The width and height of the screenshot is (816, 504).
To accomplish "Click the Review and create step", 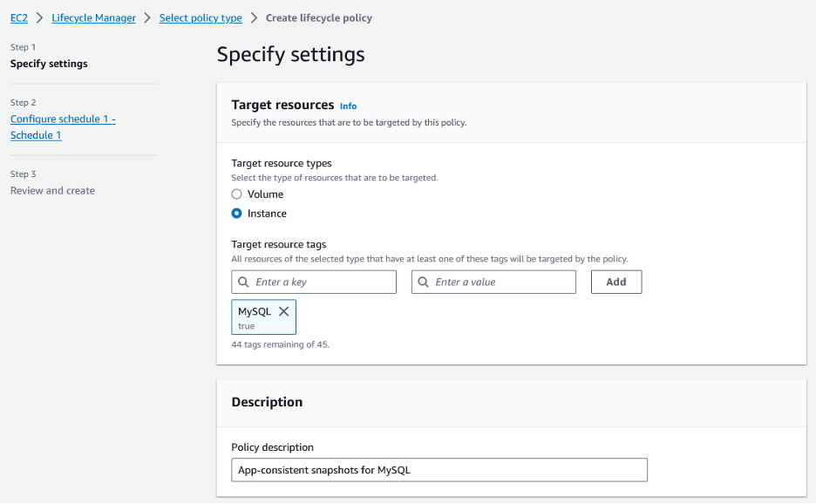I will (52, 190).
